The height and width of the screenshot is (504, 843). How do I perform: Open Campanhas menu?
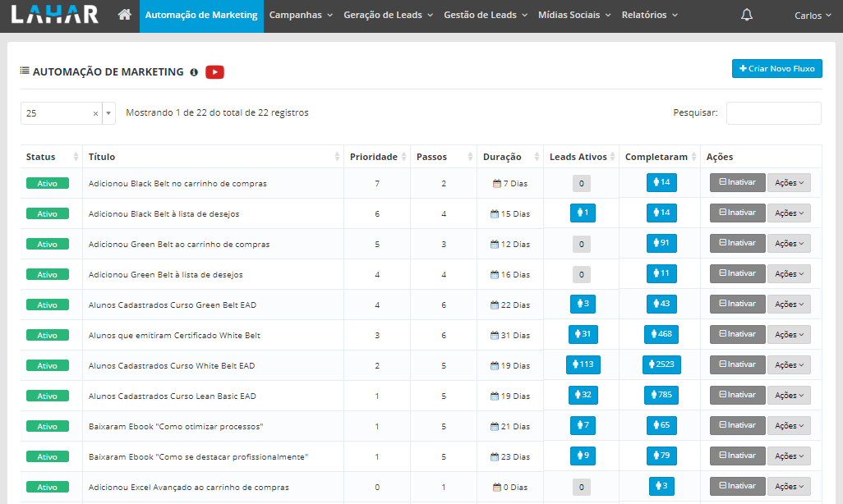[301, 15]
